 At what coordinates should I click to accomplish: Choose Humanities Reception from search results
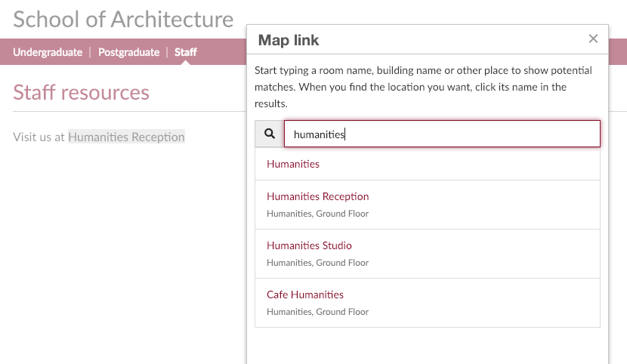(x=318, y=196)
